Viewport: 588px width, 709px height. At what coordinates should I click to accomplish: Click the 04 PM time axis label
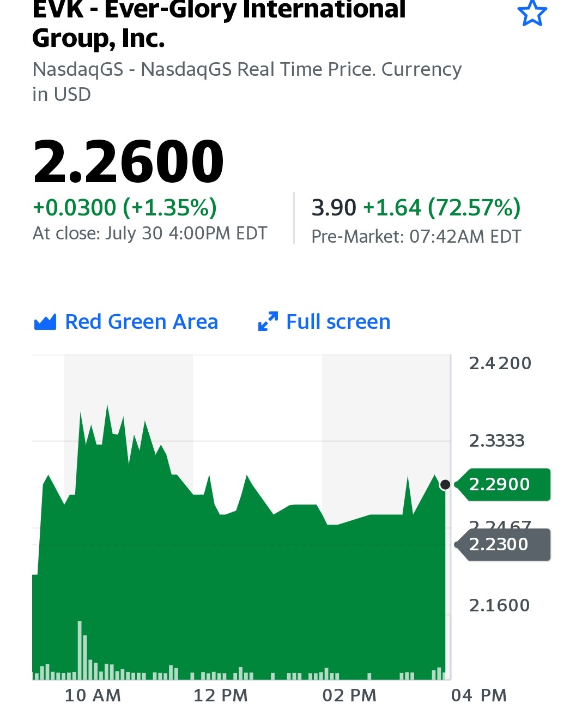tap(479, 695)
